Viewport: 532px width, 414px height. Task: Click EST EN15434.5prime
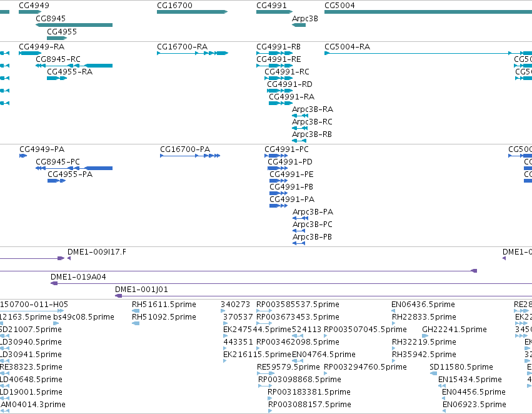click(470, 380)
